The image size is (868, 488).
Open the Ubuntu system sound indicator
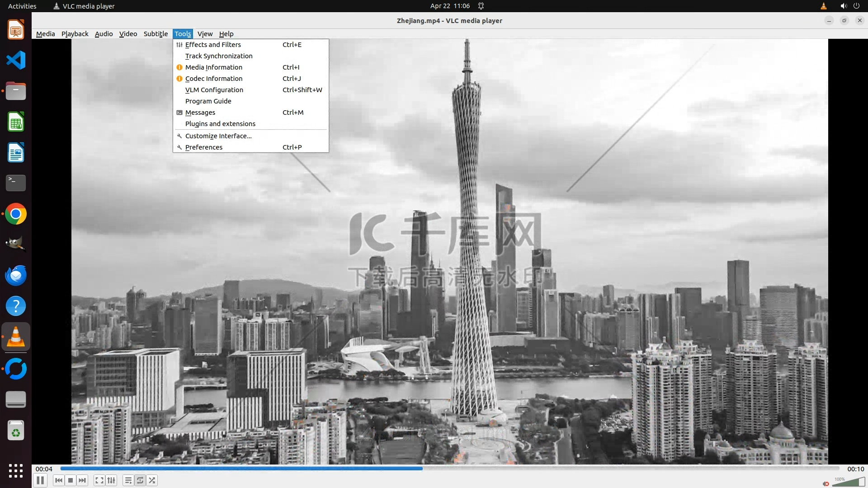coord(843,6)
